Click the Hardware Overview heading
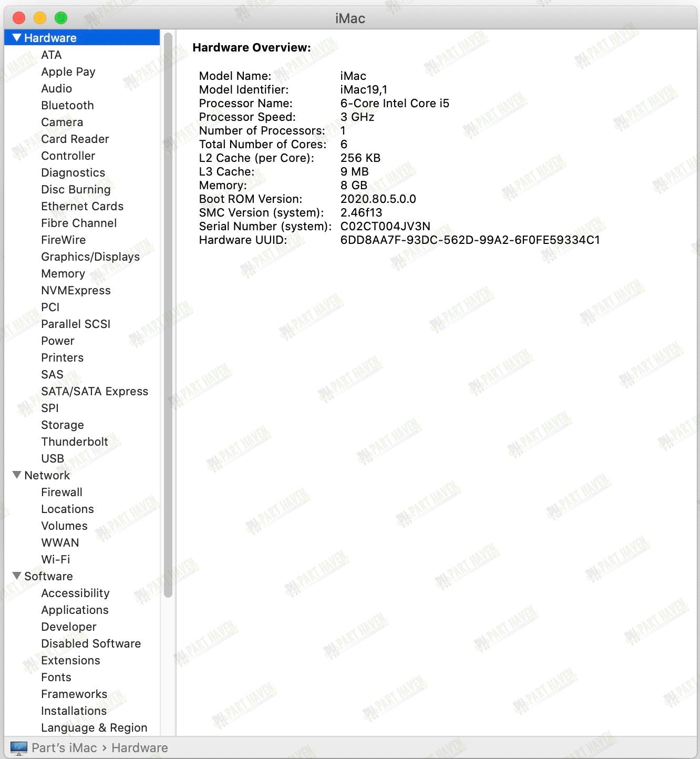The image size is (700, 759). (252, 47)
